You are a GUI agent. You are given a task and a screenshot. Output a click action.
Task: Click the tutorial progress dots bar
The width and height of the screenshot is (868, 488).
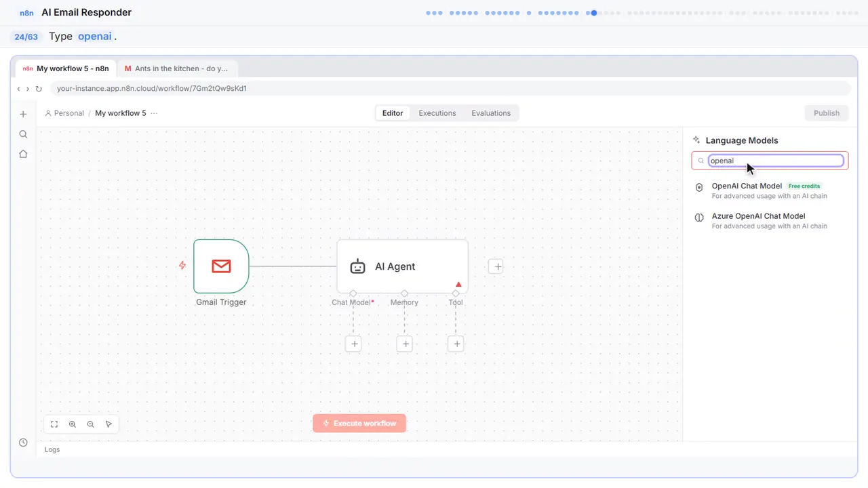click(x=643, y=13)
